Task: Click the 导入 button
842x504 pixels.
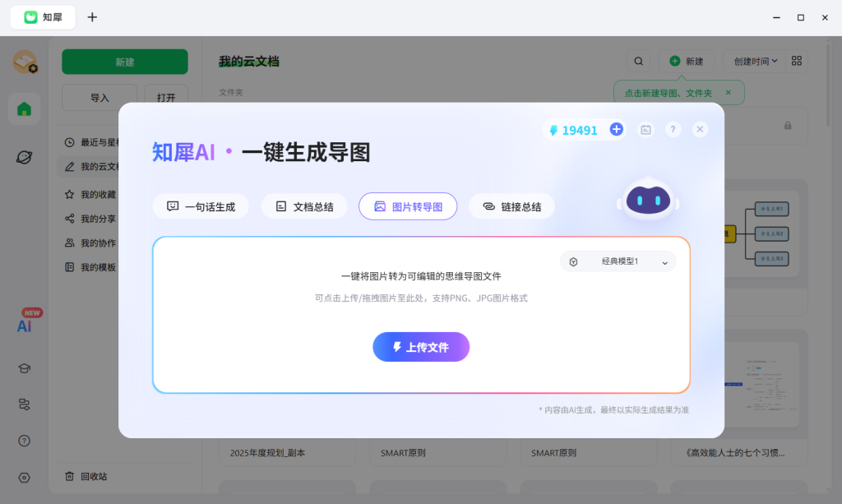Action: tap(99, 97)
